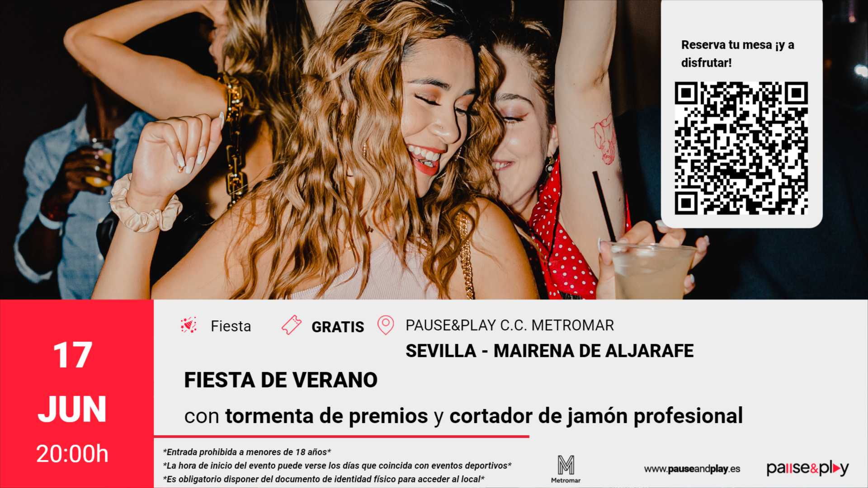Image resolution: width=868 pixels, height=488 pixels.
Task: Click the identity document requirement notice
Action: tap(324, 479)
